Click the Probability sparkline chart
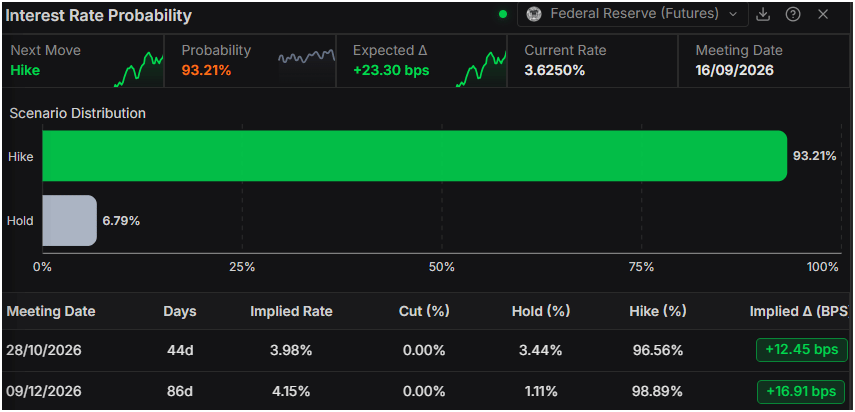This screenshot has height=412, width=855. point(306,57)
